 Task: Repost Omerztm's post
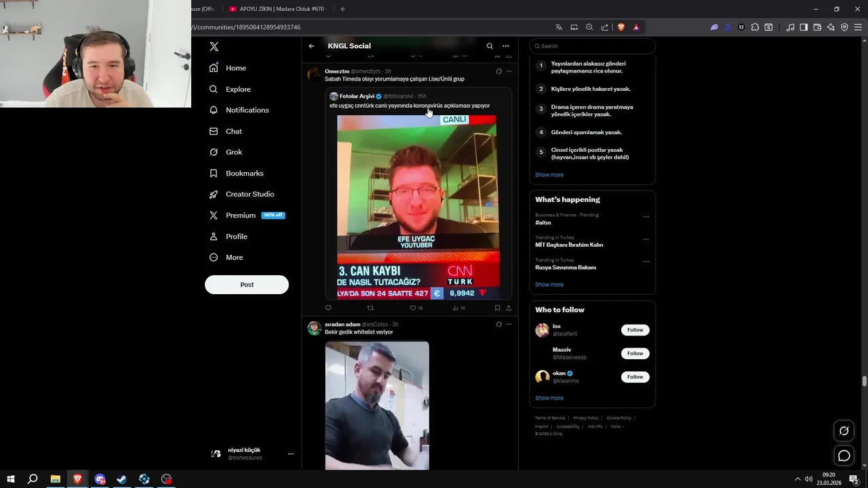click(x=370, y=308)
